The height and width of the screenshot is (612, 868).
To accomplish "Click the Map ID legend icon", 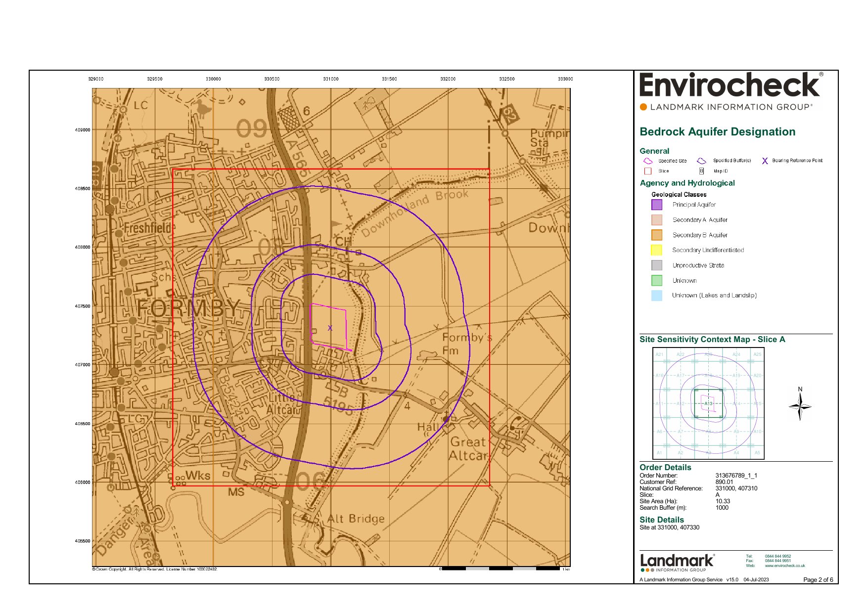I will [x=701, y=171].
